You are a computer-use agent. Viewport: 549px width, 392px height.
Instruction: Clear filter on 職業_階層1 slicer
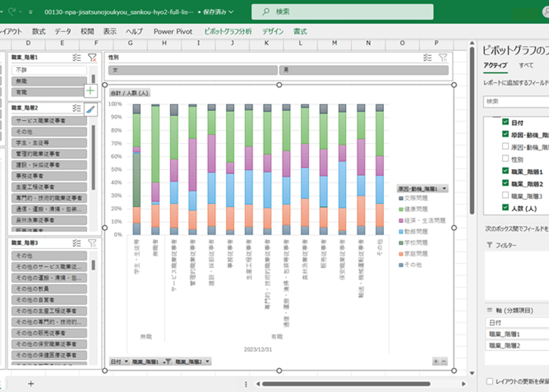pos(92,58)
